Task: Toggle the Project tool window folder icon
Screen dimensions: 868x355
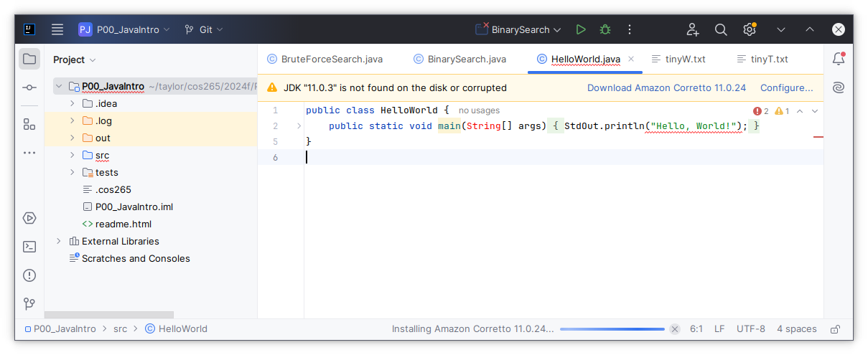Action: 29,59
